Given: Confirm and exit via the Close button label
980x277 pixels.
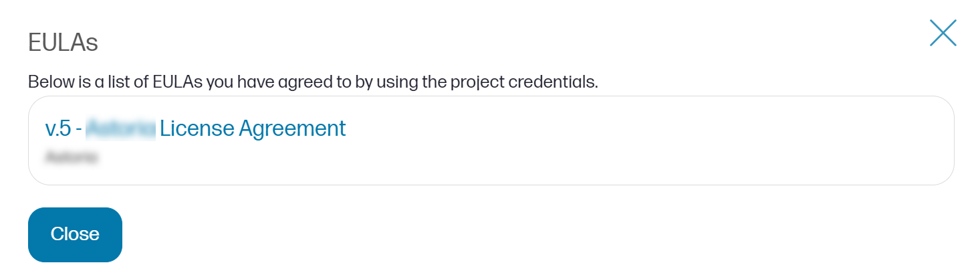Looking at the screenshot, I should (x=75, y=234).
